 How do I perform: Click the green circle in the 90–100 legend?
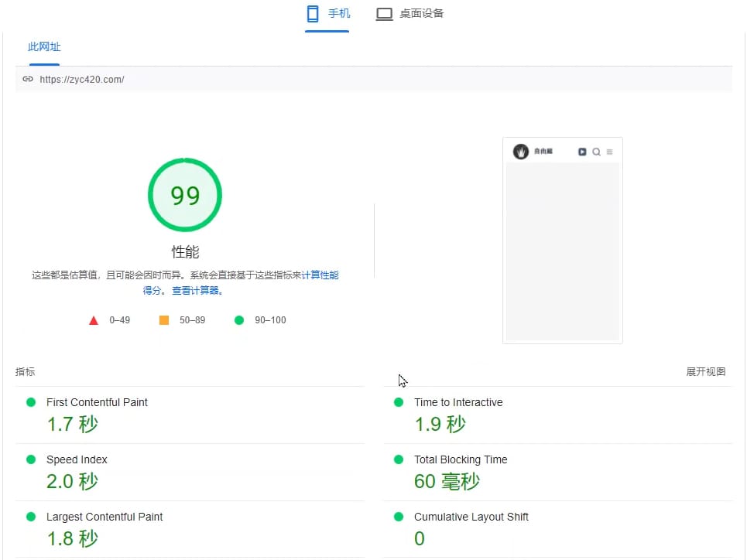239,319
